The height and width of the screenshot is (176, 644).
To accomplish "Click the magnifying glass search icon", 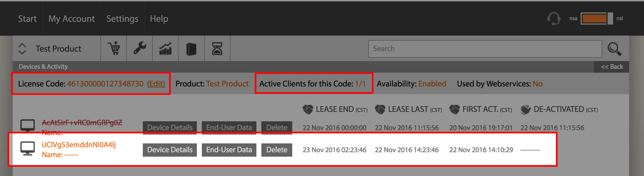I will [615, 49].
